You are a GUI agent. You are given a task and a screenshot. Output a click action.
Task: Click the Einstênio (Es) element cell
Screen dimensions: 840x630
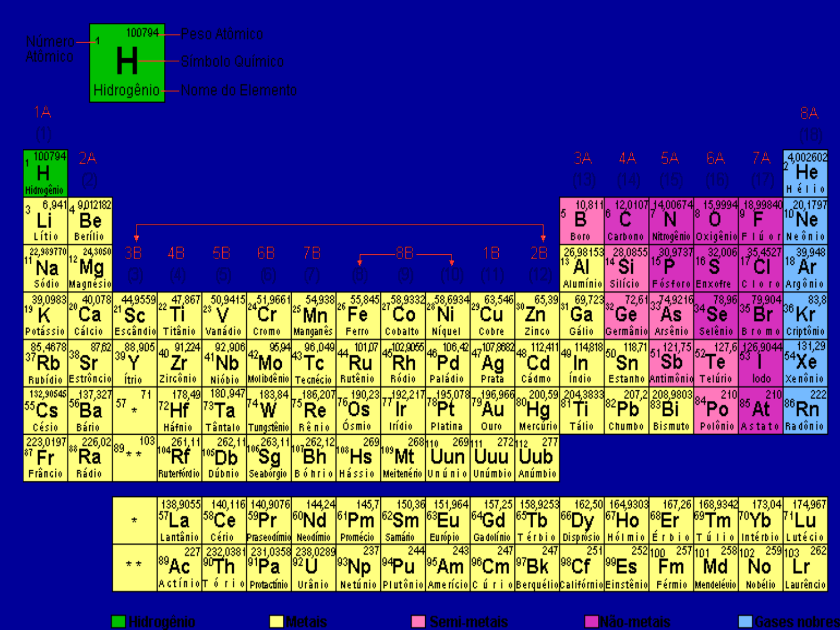pos(626,568)
